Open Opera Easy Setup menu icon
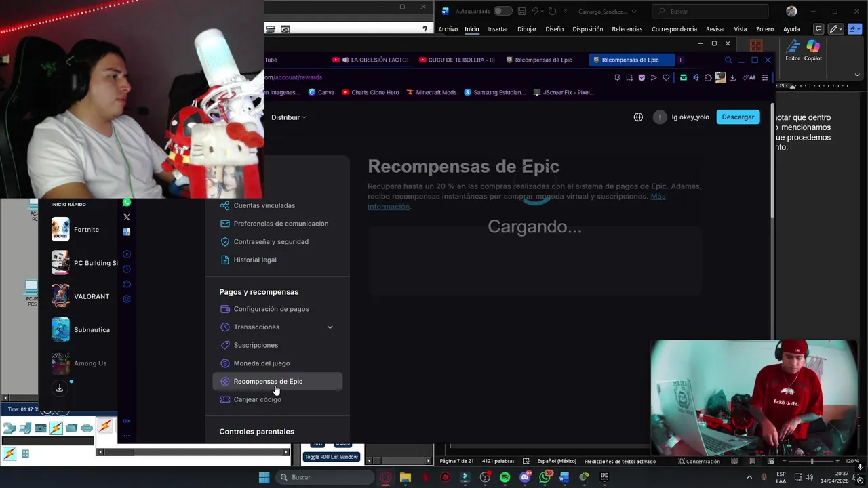The height and width of the screenshot is (488, 868). pos(765,77)
